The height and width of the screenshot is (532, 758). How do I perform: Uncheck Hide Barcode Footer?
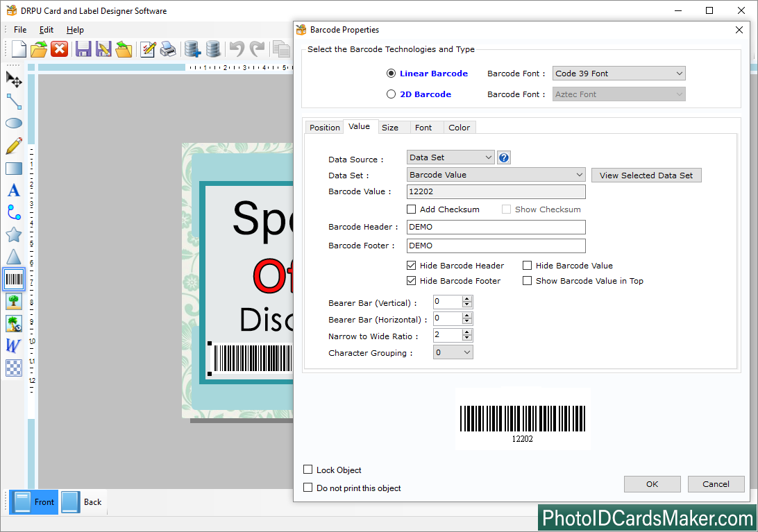pyautogui.click(x=412, y=281)
